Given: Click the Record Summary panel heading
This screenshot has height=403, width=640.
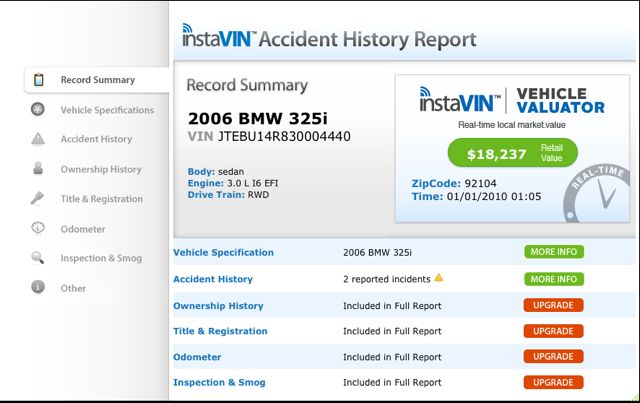Looking at the screenshot, I should [247, 85].
